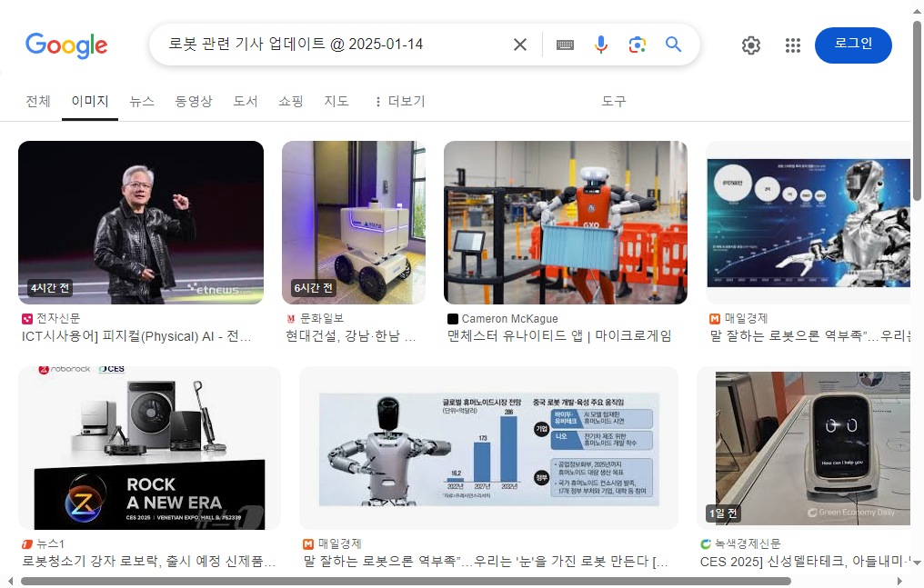Click the 전자신문 favicon
This screenshot has width=924, height=588.
(x=27, y=319)
